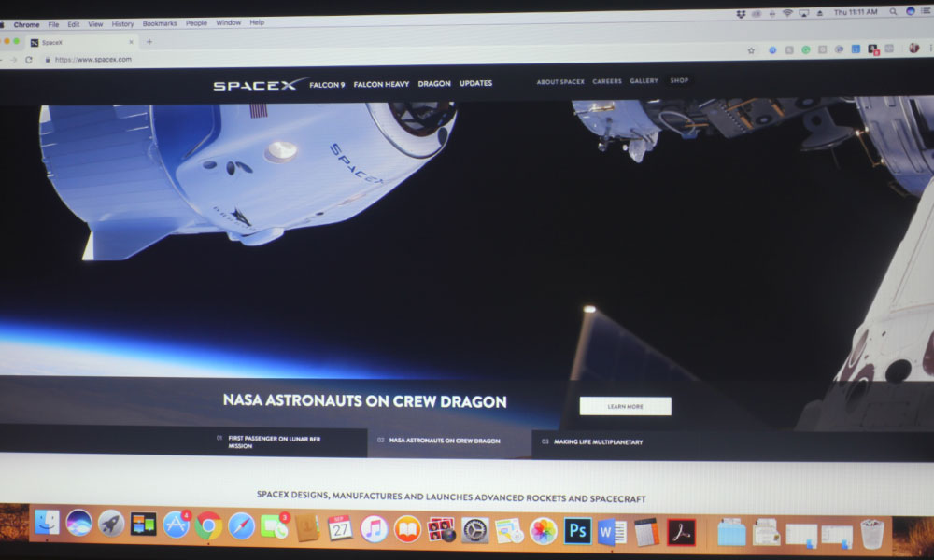Open the Gallery link
The height and width of the screenshot is (560, 934).
[x=644, y=80]
